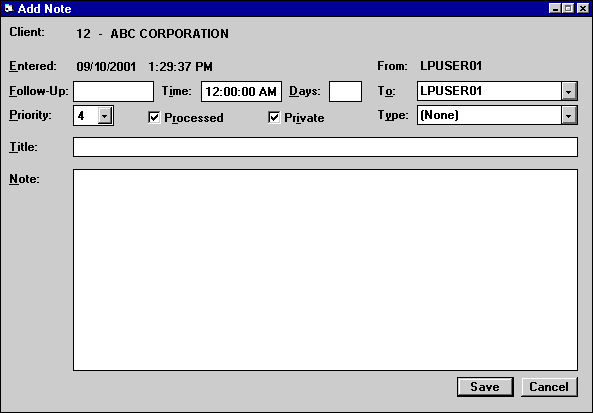Open the Type dropdown list

568,115
